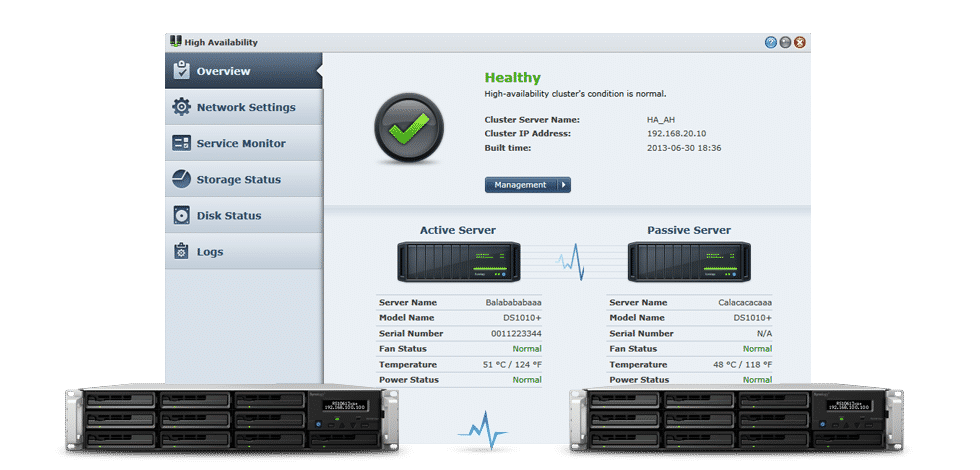Minimize the High Availability window
This screenshot has height=470, width=980.
point(785,42)
